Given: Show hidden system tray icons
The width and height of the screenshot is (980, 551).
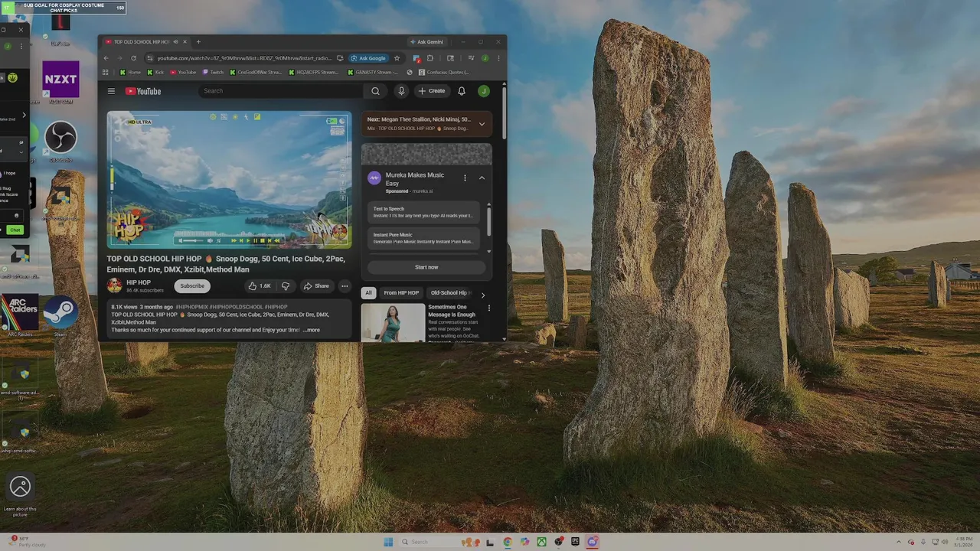Looking at the screenshot, I should [x=900, y=542].
